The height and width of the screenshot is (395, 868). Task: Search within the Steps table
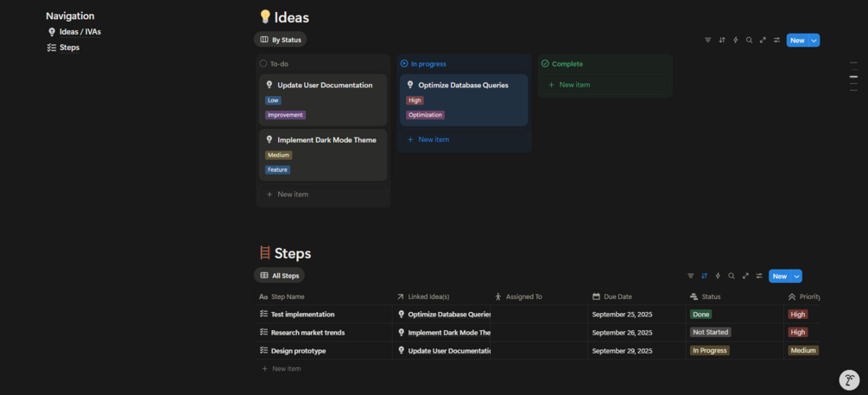pyautogui.click(x=732, y=276)
